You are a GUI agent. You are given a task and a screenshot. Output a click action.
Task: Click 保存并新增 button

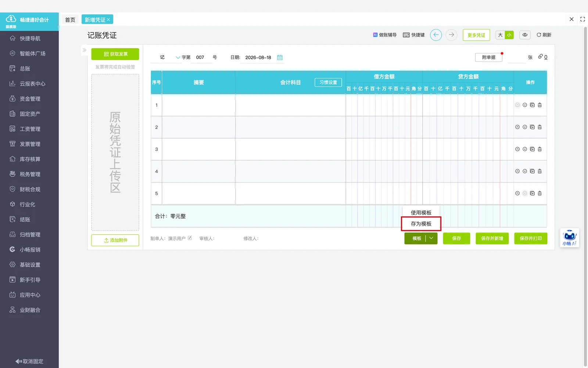pyautogui.click(x=492, y=238)
